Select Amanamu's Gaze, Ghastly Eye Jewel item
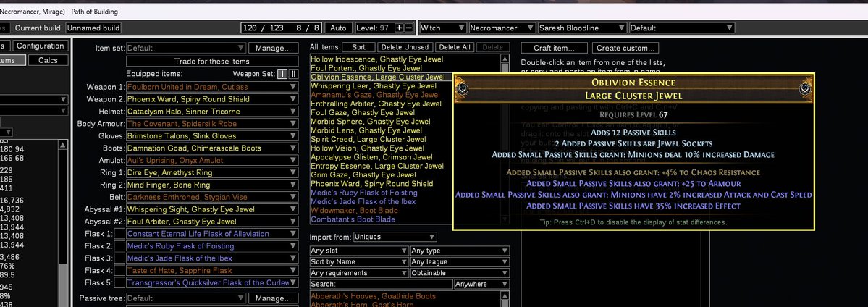This screenshot has width=868, height=307. 375,95
